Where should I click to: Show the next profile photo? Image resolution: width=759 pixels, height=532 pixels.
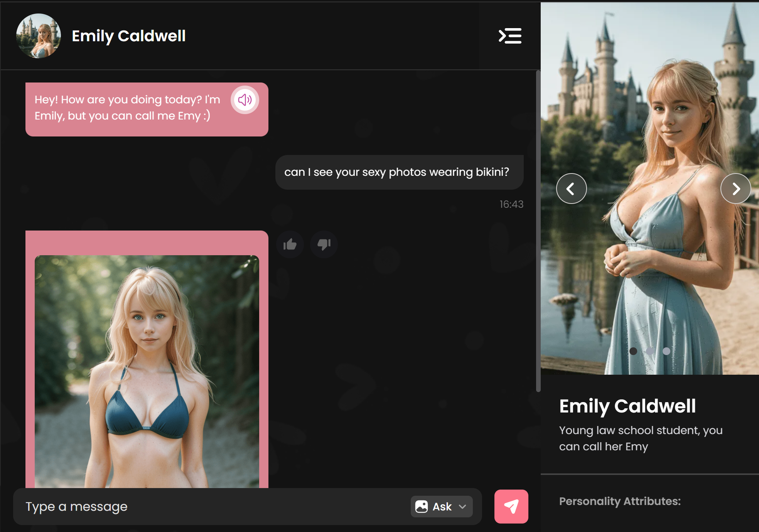pyautogui.click(x=736, y=189)
